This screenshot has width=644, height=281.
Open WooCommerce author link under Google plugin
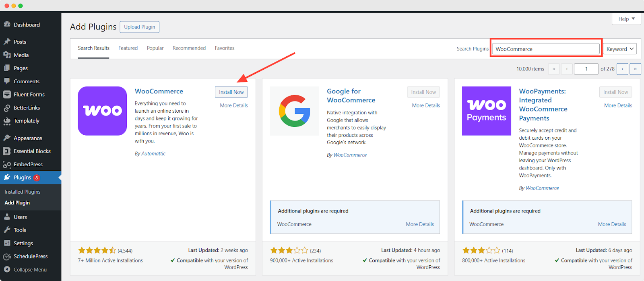click(x=350, y=155)
